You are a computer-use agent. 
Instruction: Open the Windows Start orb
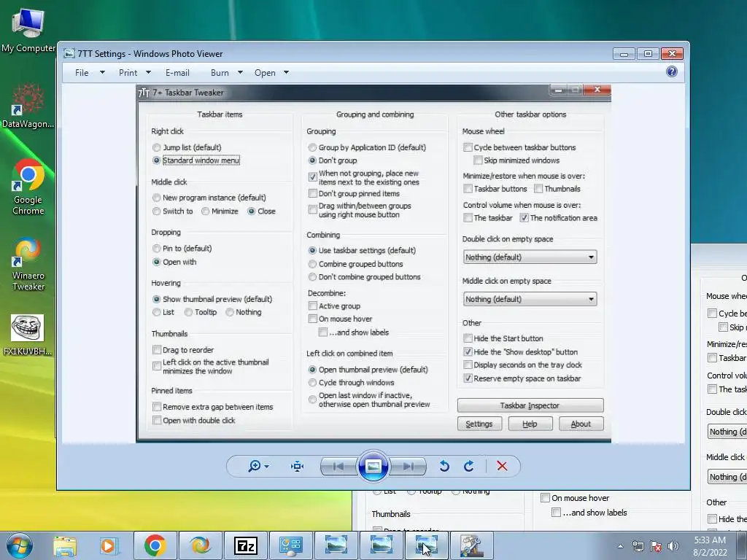point(20,545)
